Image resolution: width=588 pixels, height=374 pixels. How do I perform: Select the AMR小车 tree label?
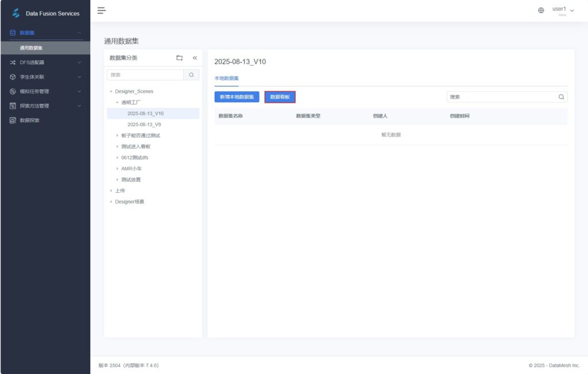131,169
